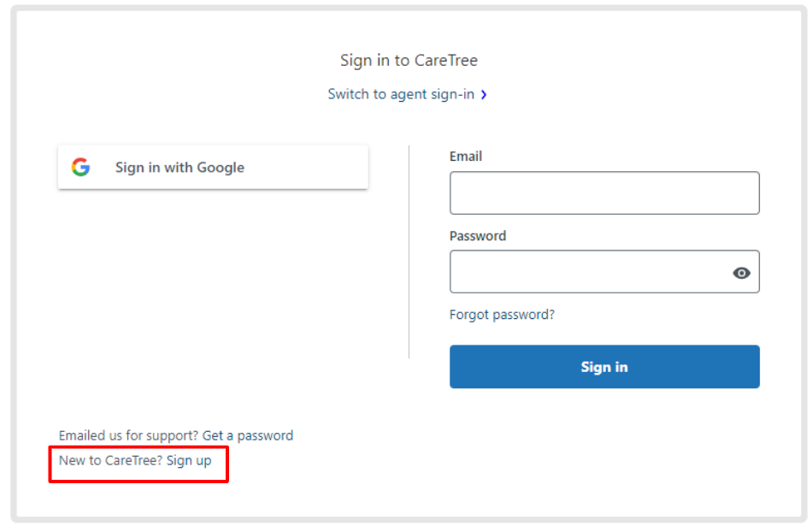This screenshot has width=812, height=526.
Task: Click Sign up for new CareTree users
Action: 189,460
